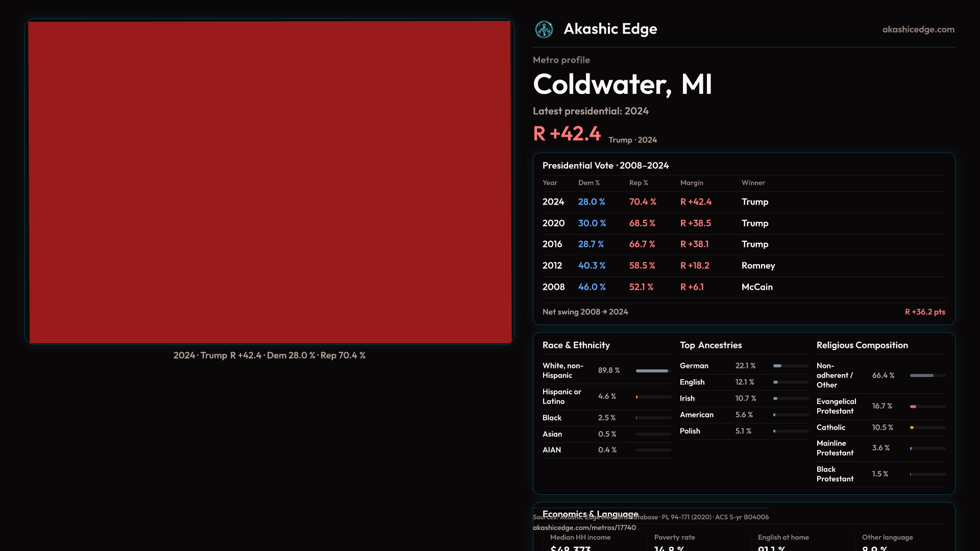980x551 pixels.
Task: Click the Evangelical Protestant red bar
Action: [913, 407]
